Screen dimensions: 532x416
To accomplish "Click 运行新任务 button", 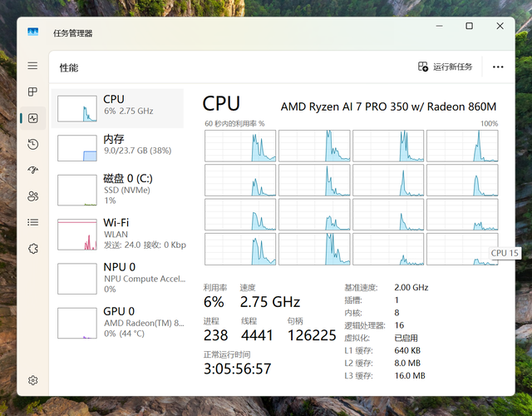I will click(445, 67).
